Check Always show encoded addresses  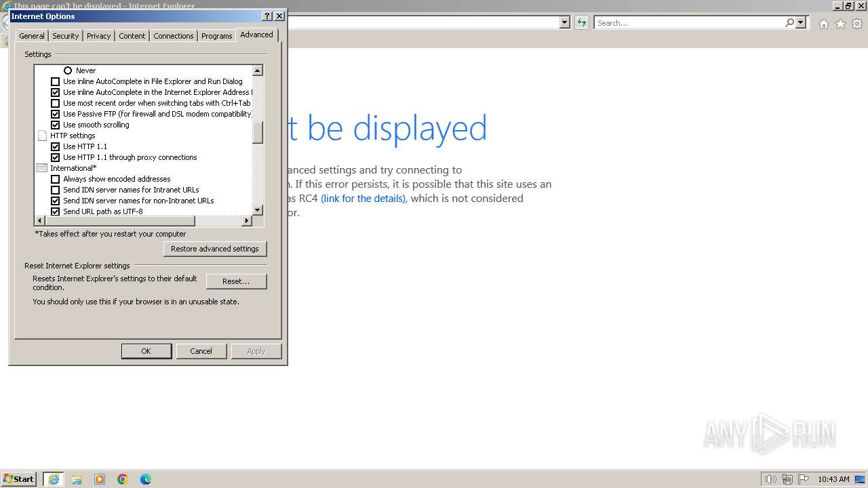coord(56,179)
